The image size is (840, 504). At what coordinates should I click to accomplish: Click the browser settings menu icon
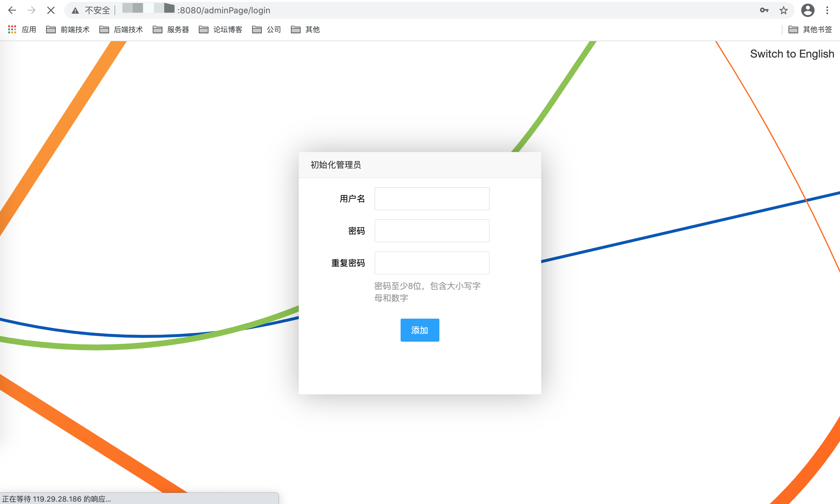830,10
